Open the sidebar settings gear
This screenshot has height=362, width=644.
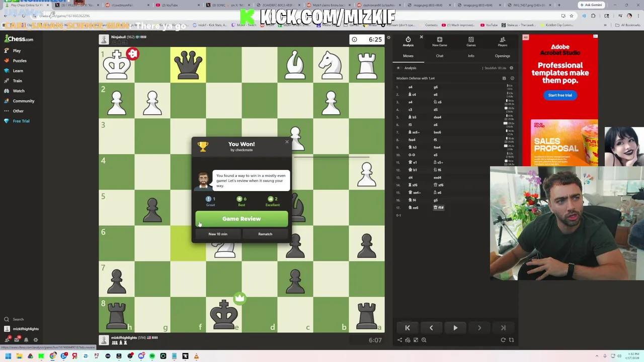[35, 340]
